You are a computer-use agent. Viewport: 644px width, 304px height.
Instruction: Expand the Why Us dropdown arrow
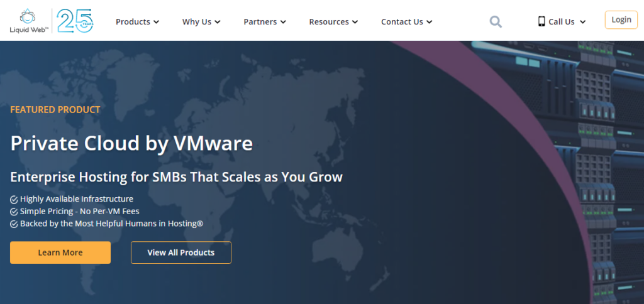pyautogui.click(x=218, y=22)
